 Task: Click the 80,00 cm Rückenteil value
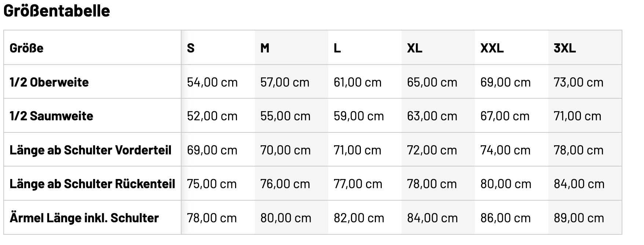(506, 184)
